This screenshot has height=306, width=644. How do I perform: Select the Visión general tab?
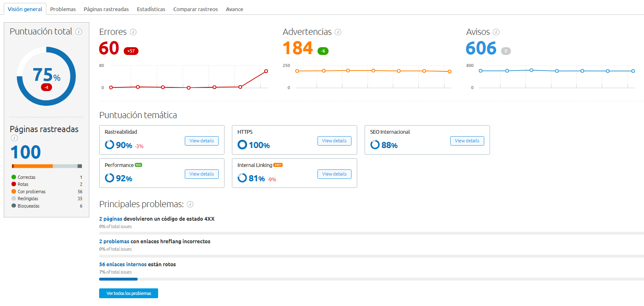point(25,9)
